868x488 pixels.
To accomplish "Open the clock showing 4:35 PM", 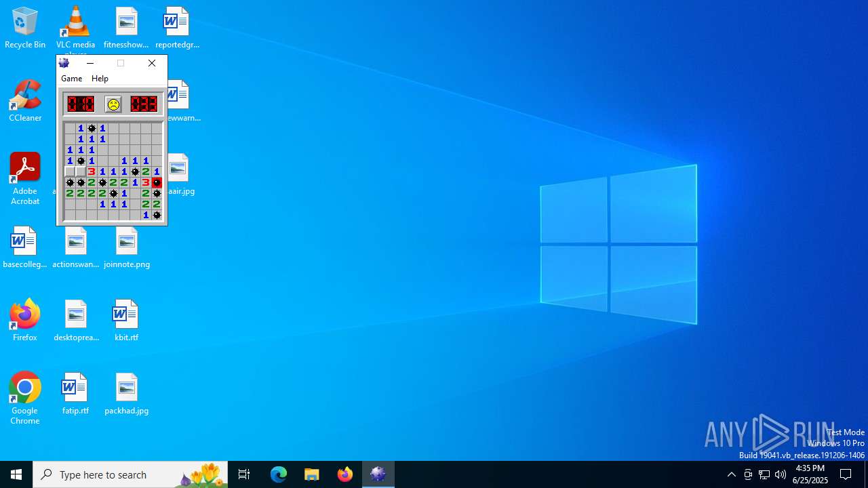I will [x=810, y=474].
